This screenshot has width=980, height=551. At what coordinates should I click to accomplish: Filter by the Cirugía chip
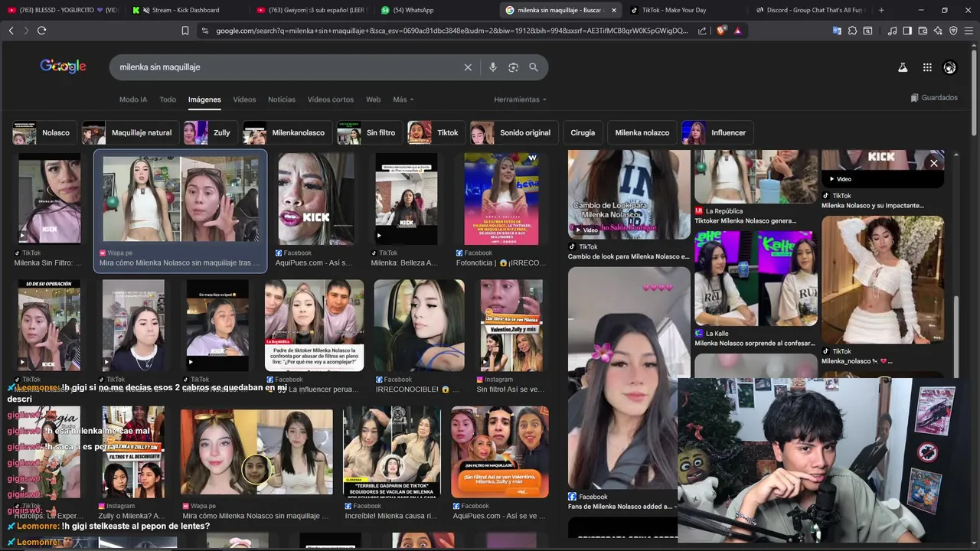pos(583,132)
